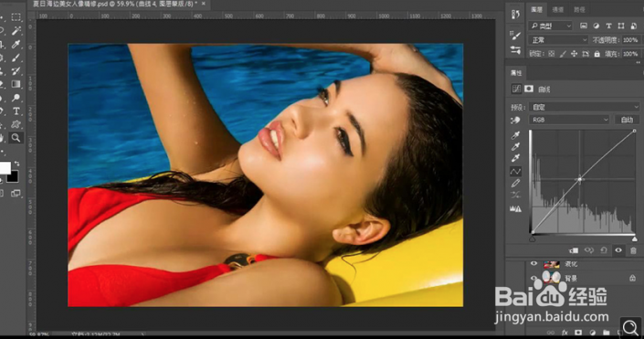The image size is (644, 339).
Task: Filter layers by type layers
Action: (x=608, y=26)
